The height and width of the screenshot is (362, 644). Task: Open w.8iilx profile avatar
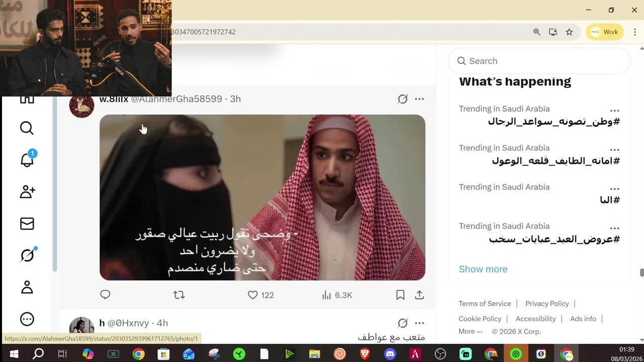pos(82,106)
